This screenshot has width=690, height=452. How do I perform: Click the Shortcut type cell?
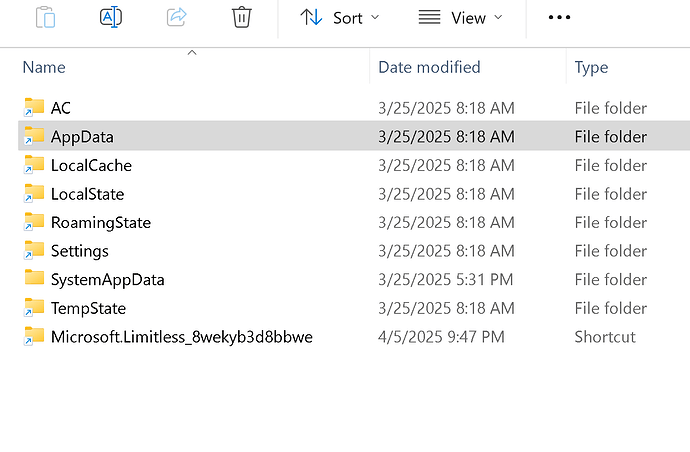tap(605, 337)
